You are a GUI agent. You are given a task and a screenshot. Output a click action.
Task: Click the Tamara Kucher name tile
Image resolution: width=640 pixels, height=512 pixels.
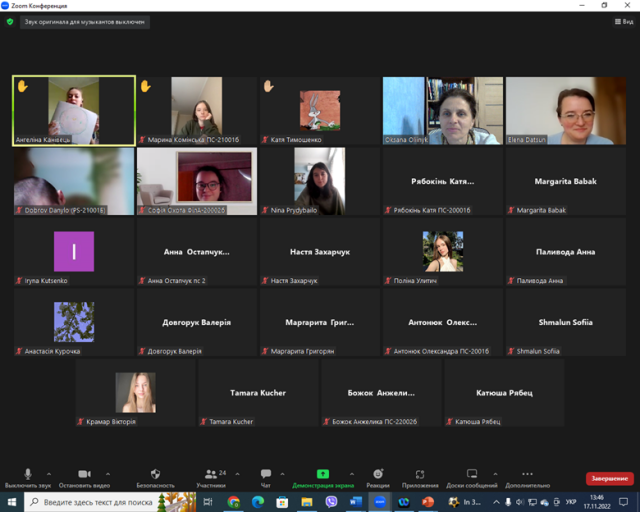258,392
